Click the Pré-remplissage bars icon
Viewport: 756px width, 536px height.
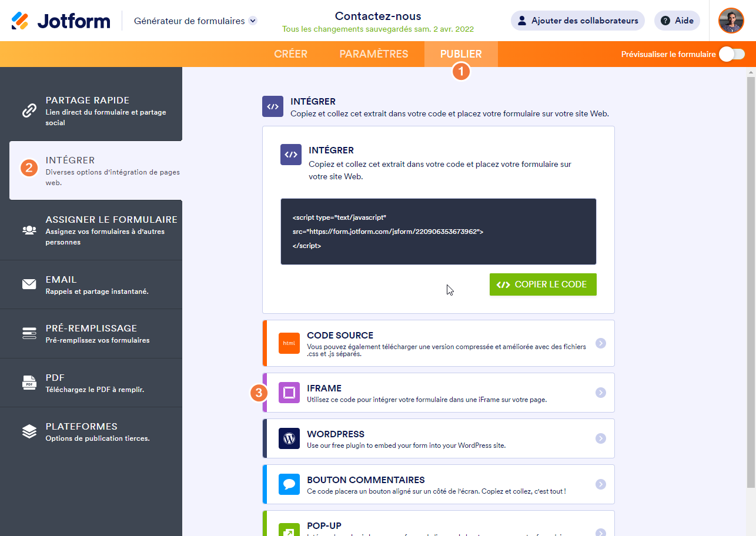(x=29, y=333)
